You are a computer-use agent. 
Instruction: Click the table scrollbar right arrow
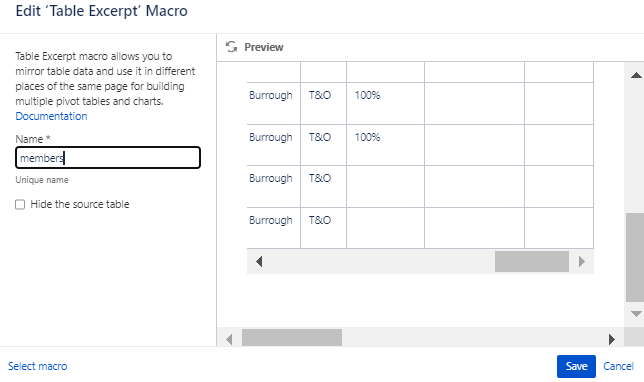pos(582,262)
